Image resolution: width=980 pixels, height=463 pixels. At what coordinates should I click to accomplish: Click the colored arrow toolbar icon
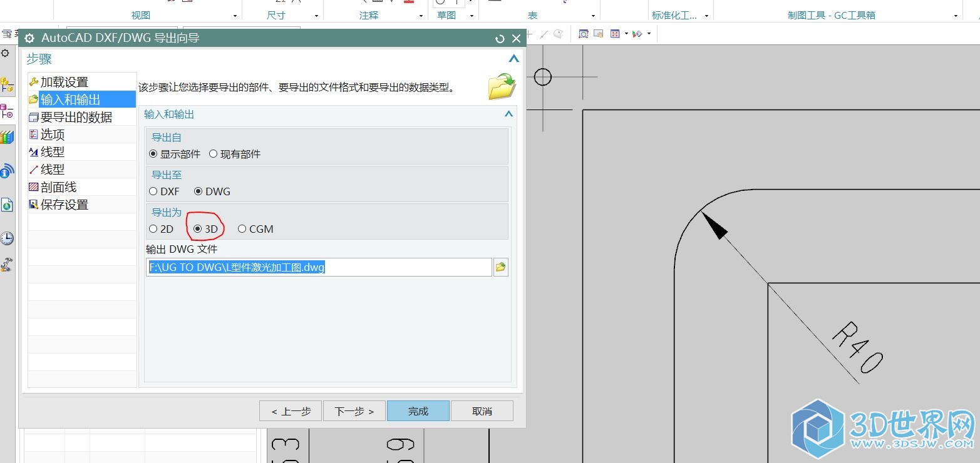tap(637, 34)
